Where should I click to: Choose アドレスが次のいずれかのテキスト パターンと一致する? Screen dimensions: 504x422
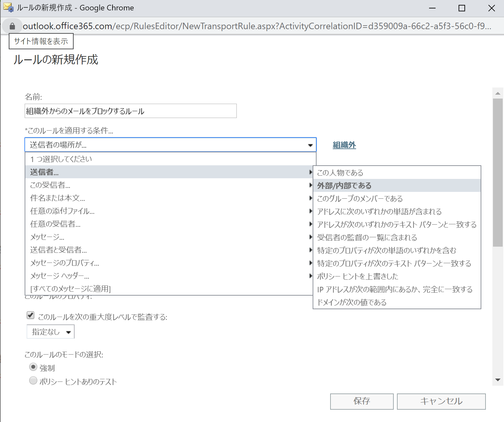point(397,224)
